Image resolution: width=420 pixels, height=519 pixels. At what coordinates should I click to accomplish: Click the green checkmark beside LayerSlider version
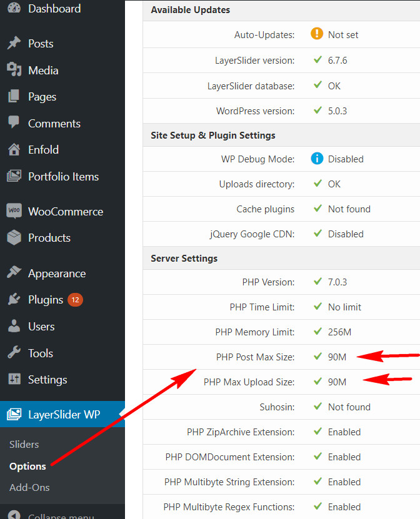tap(317, 60)
